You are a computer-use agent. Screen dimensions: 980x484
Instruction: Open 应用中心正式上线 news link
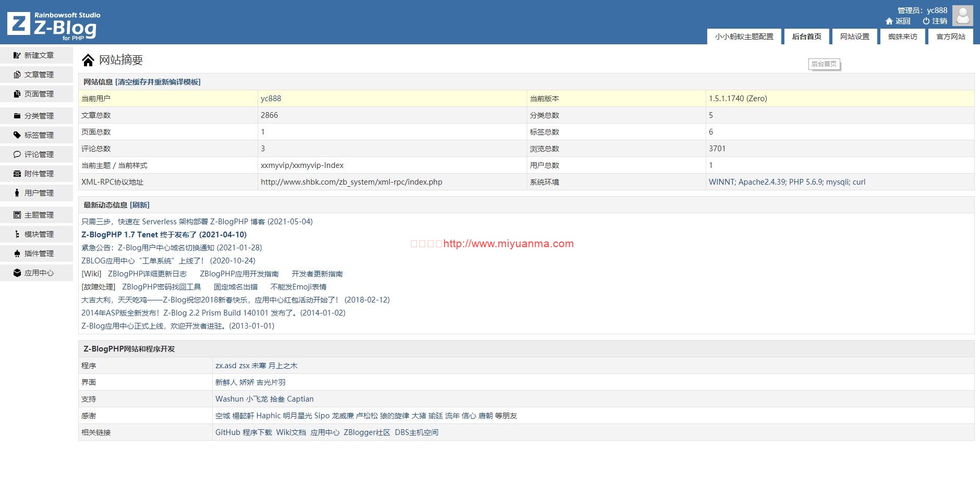[178, 326]
